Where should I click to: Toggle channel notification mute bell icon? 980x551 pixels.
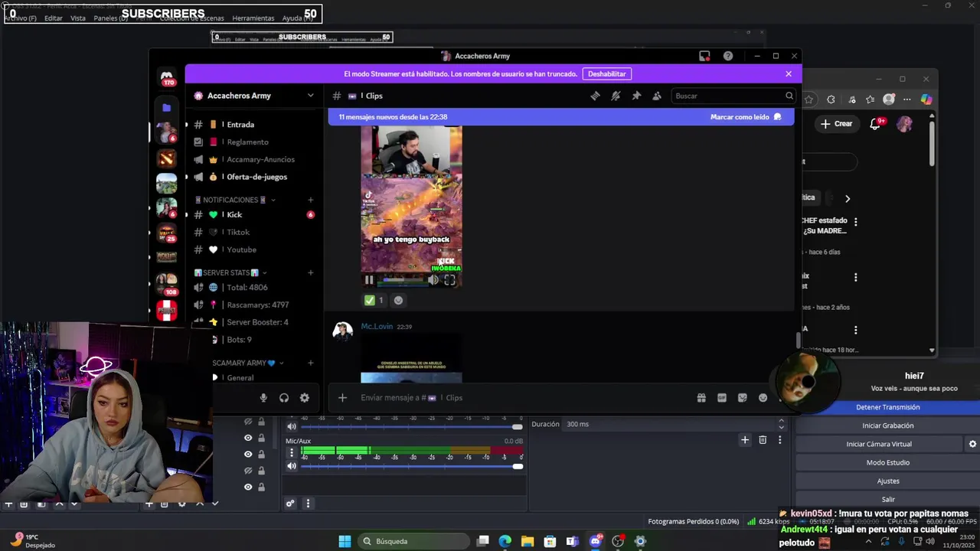click(616, 96)
